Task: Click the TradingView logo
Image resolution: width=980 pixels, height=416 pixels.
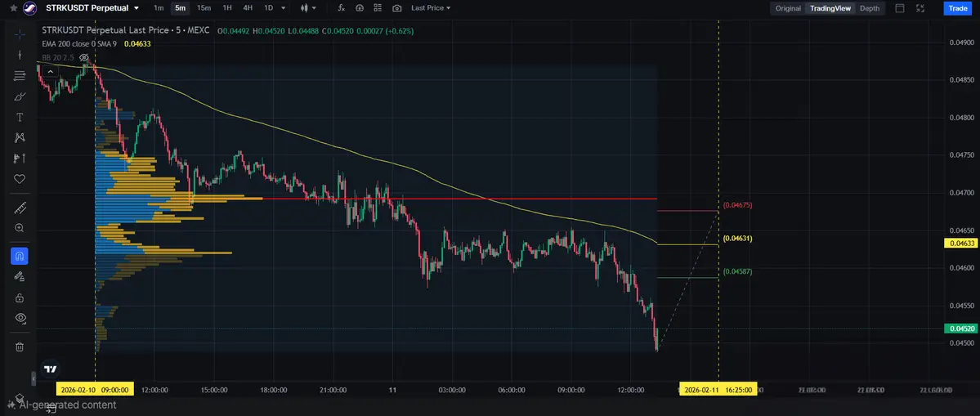Action: coord(51,369)
